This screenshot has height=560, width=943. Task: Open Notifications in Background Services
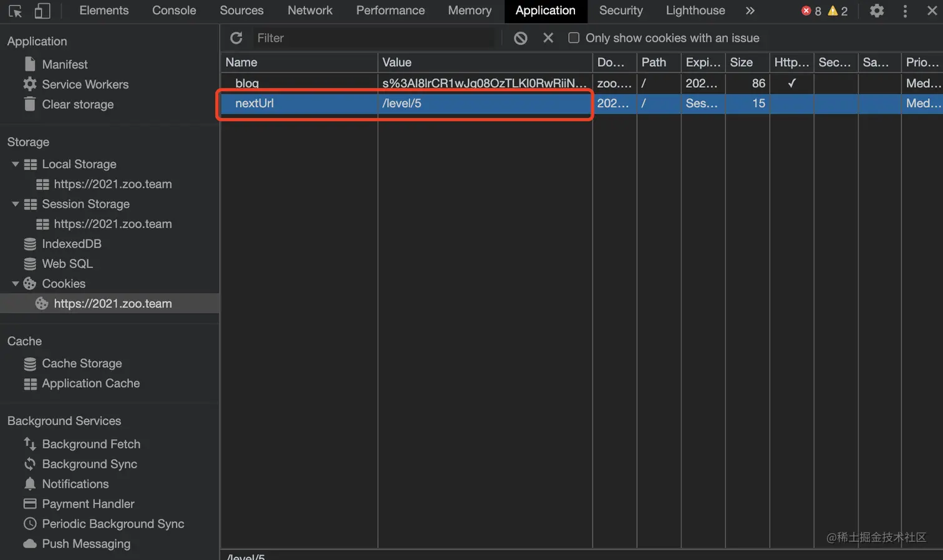pyautogui.click(x=75, y=484)
